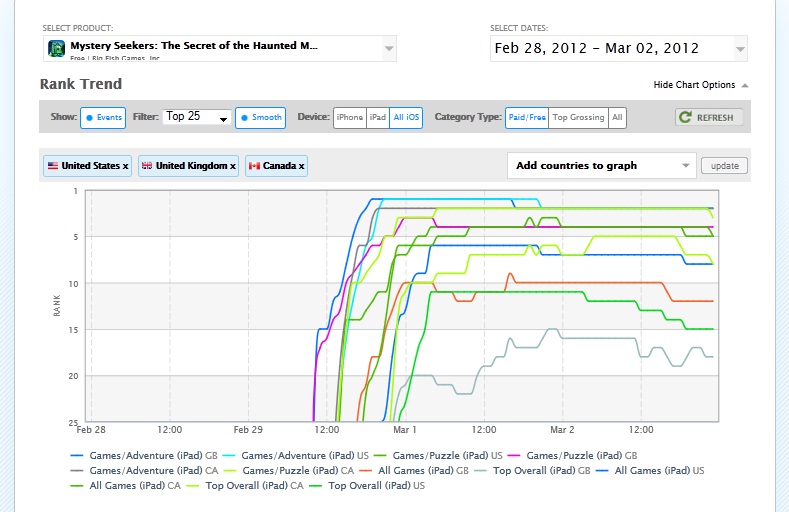
Task: Open the Select Product dropdown
Action: [389, 48]
